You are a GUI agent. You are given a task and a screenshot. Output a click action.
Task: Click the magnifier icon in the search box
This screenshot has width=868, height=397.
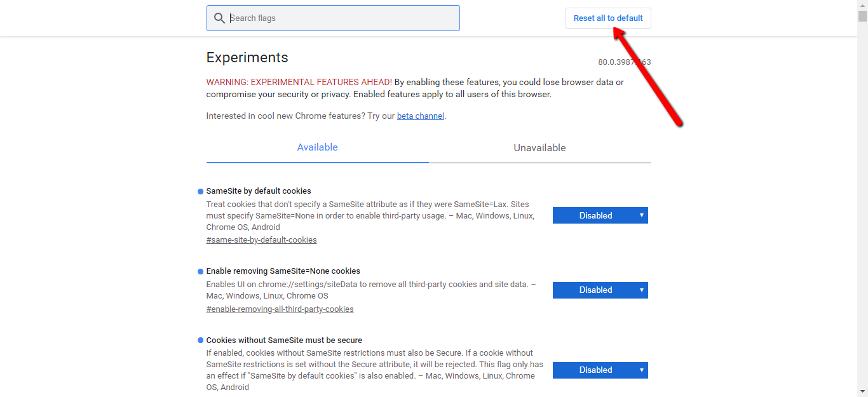point(219,18)
